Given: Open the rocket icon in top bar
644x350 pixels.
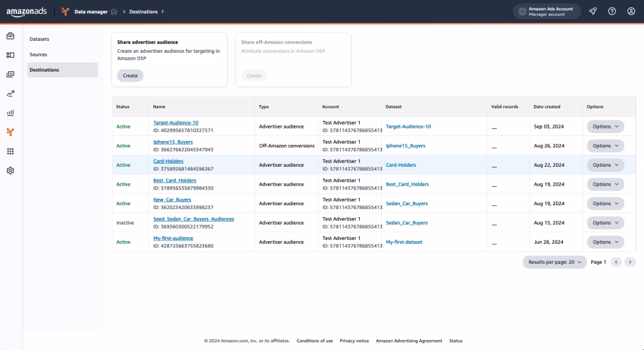Looking at the screenshot, I should pos(592,11).
